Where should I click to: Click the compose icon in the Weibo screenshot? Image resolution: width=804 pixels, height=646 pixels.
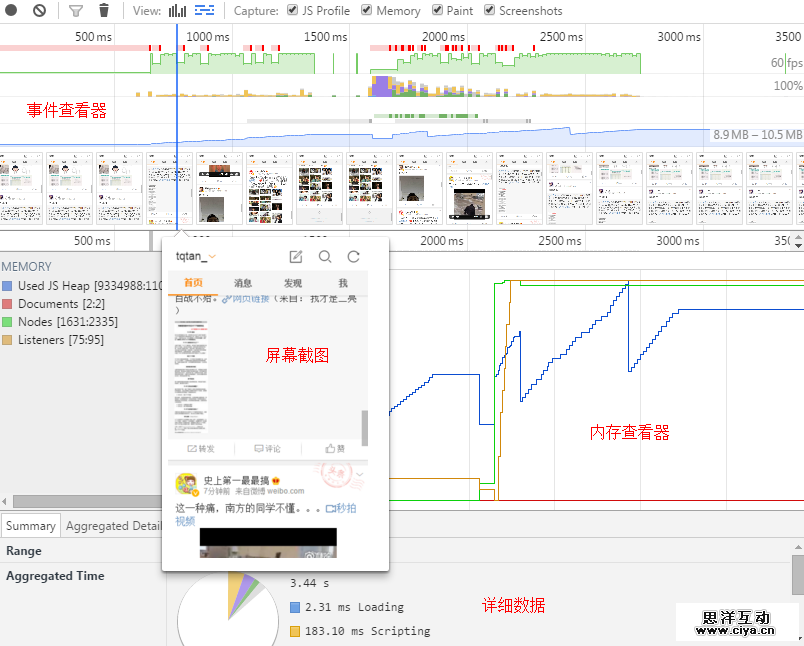294,256
